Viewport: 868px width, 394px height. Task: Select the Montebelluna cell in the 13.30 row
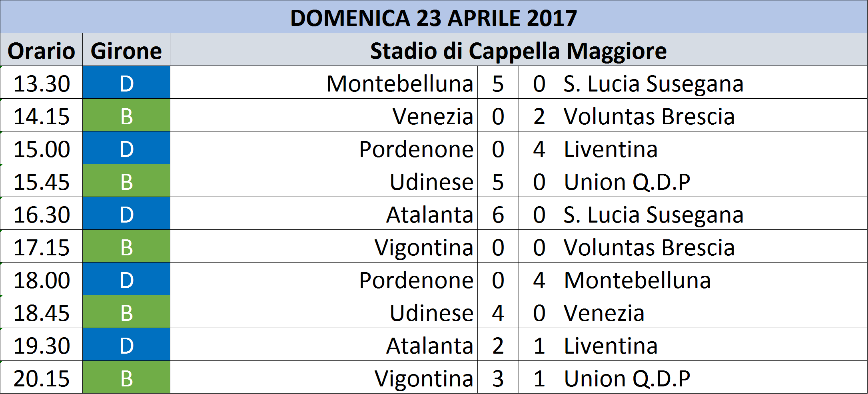click(324, 82)
